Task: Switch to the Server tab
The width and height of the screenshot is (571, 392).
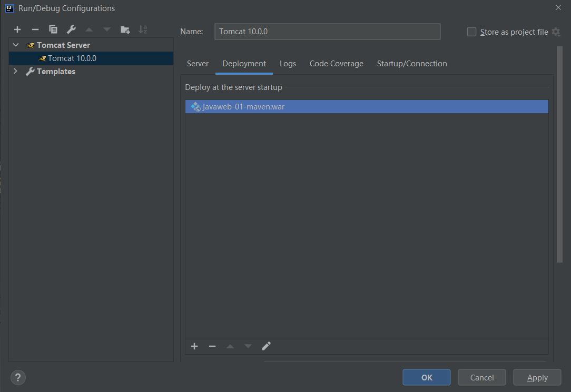Action: [198, 64]
